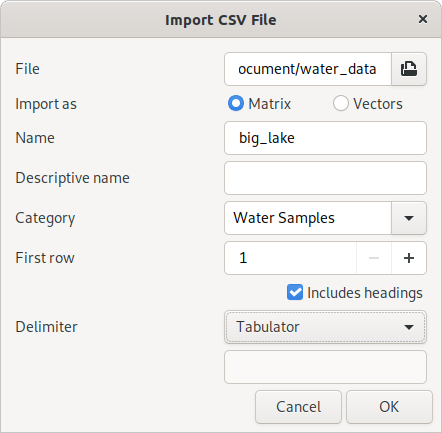Click the Delimiter label
Screen dimensions: 442x433
46,327
